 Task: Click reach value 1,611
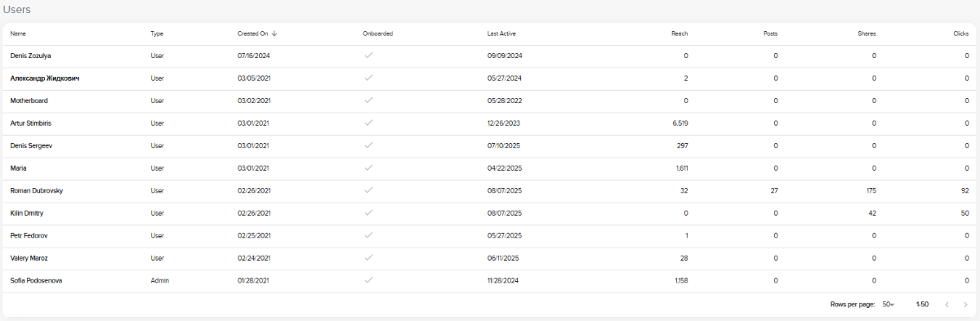(682, 168)
